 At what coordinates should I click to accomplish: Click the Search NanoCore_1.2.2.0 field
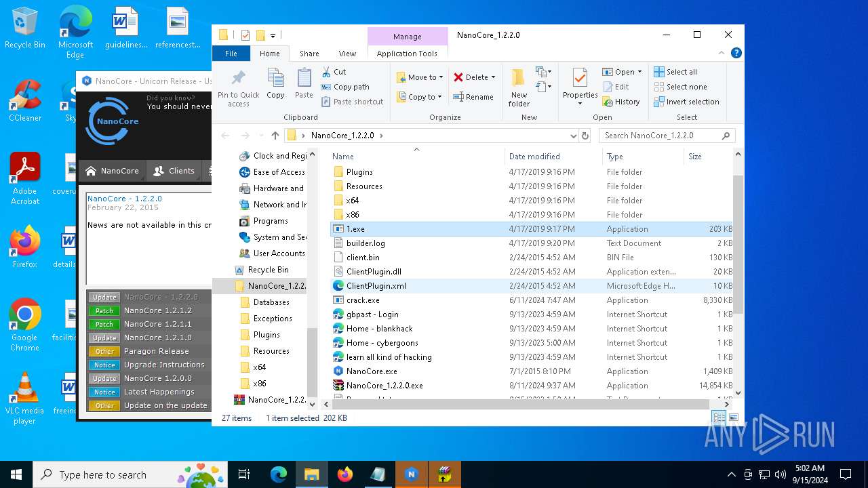coord(667,136)
